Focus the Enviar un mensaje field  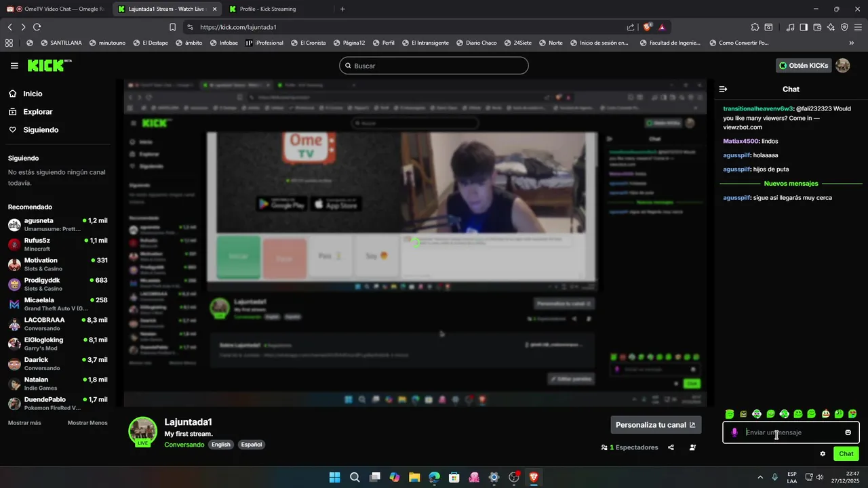791,432
